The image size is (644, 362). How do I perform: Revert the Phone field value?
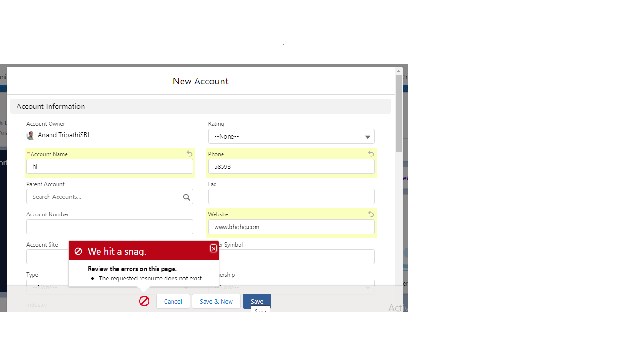pos(371,154)
